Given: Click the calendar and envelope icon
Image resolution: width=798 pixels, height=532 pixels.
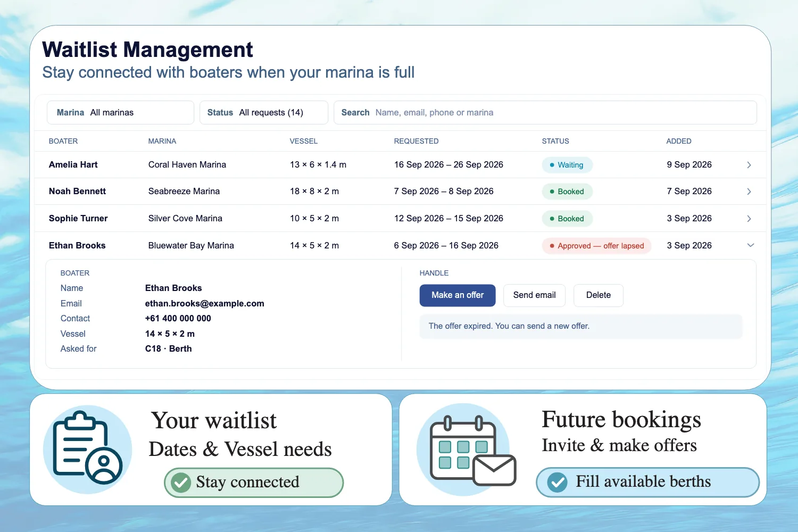Looking at the screenshot, I should [x=467, y=448].
